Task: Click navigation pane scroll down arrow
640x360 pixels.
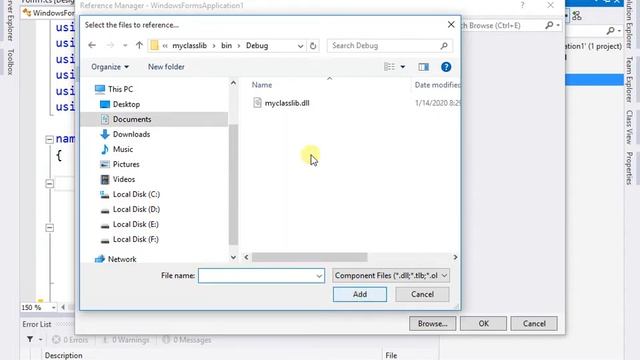Action: (x=233, y=257)
